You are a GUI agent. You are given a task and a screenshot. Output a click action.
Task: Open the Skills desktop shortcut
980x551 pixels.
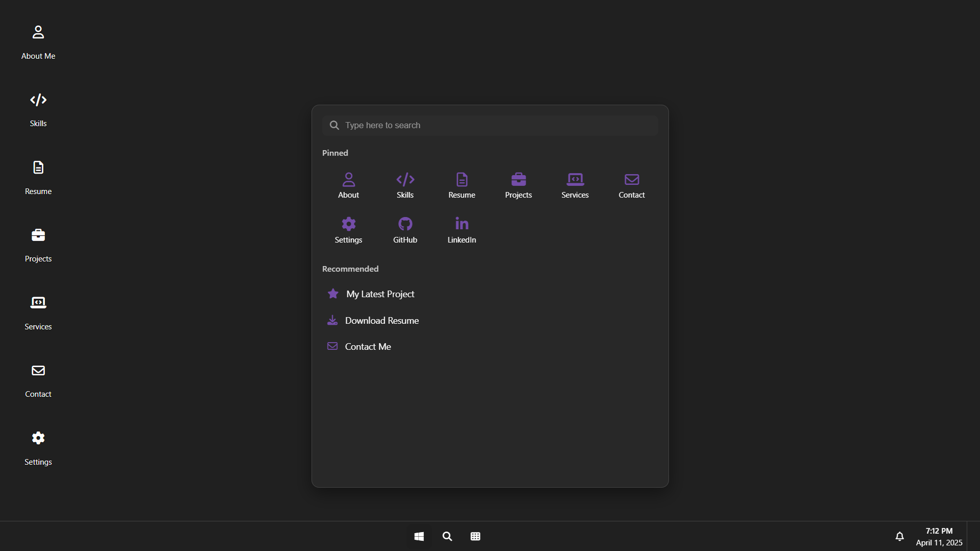click(38, 109)
